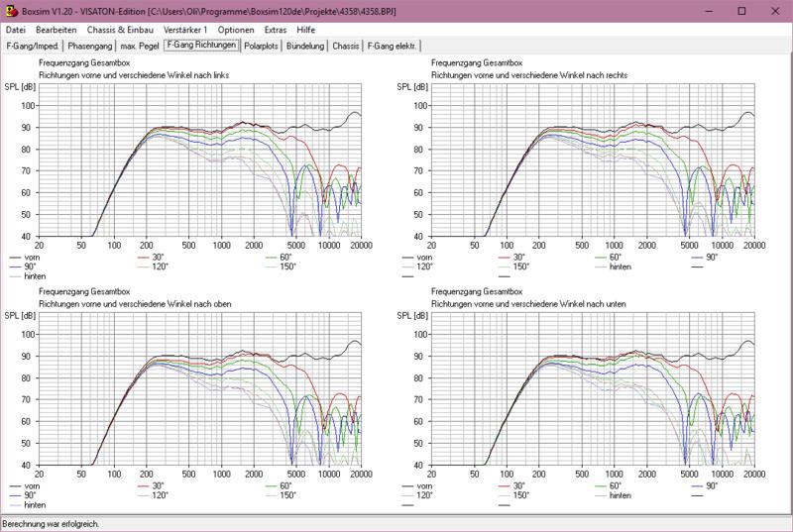
Task: Click 'SPL [dB]' axis label of unten chart
Action: (x=412, y=316)
